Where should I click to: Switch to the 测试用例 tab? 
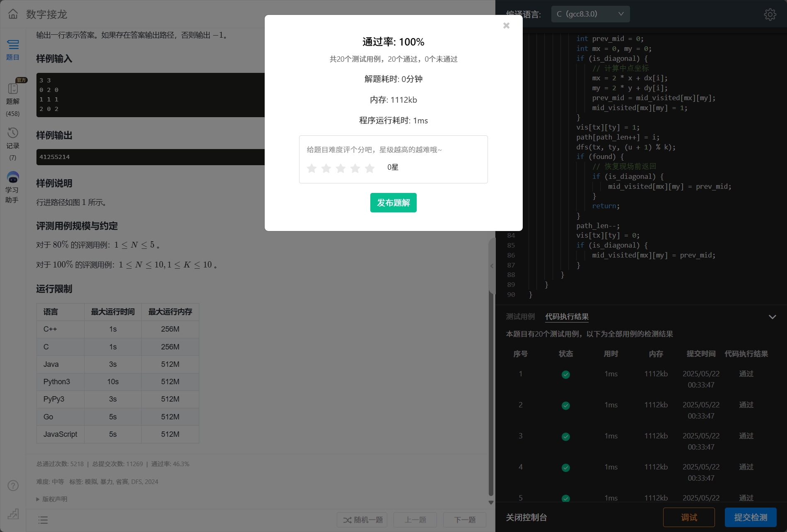[520, 317]
